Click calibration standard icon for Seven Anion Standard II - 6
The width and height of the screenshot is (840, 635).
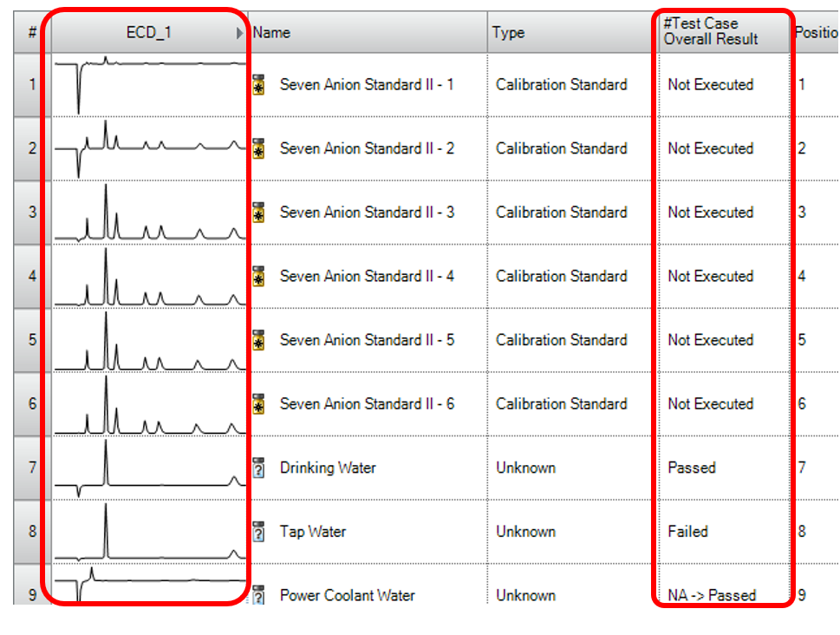pos(257,404)
